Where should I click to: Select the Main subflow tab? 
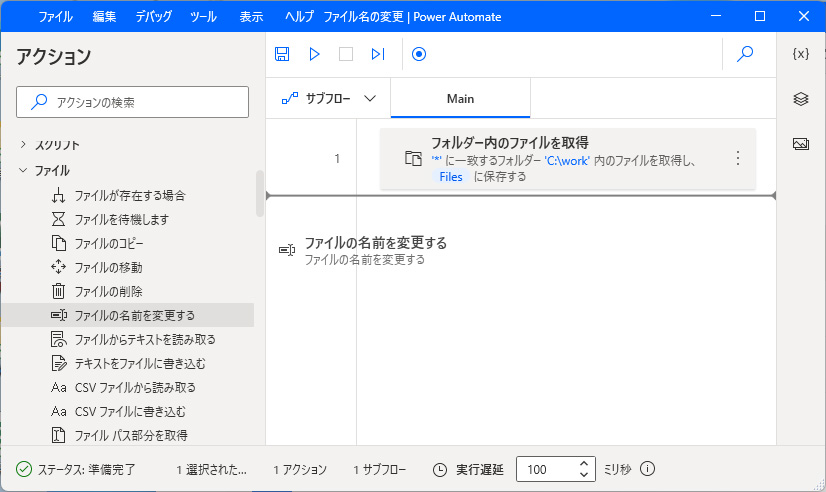point(460,99)
